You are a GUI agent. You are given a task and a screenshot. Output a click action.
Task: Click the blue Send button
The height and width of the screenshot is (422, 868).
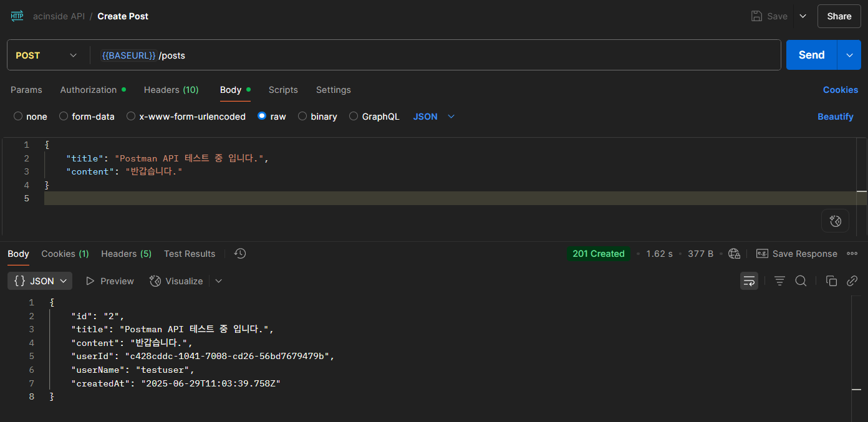[811, 55]
